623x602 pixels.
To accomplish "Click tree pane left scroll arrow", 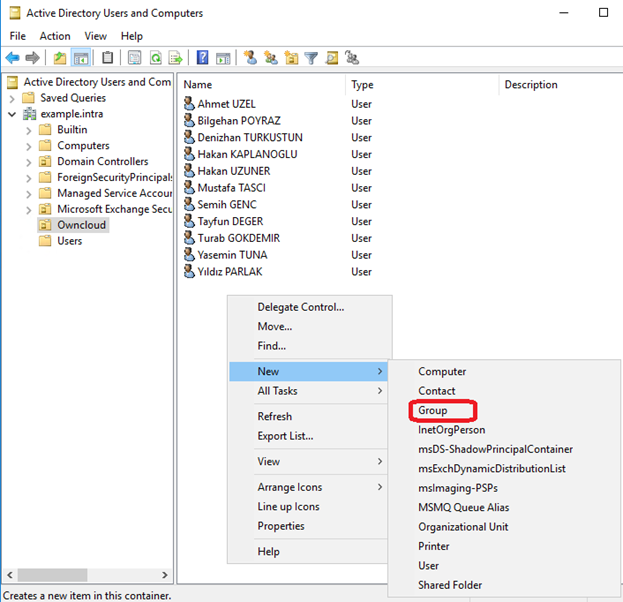I will point(10,575).
